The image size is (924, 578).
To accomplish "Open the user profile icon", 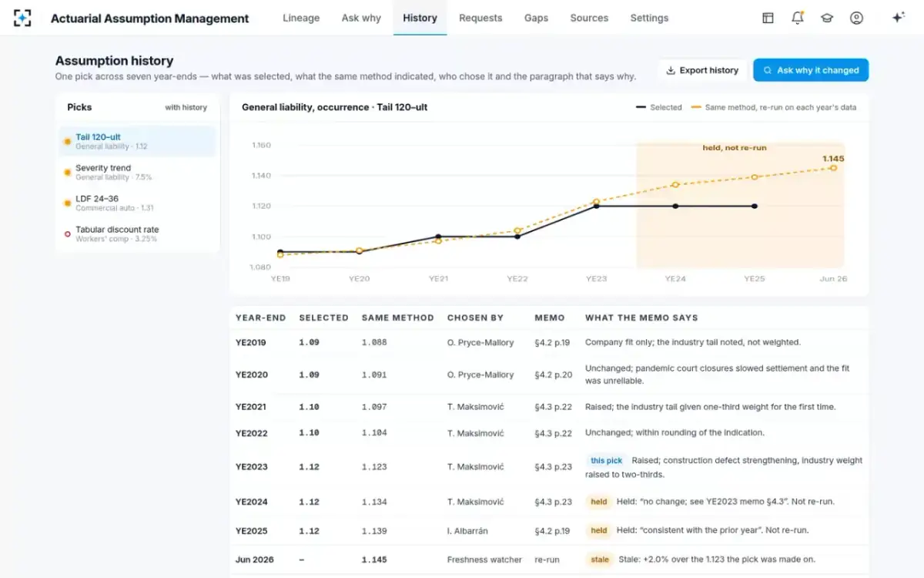I will click(x=856, y=18).
